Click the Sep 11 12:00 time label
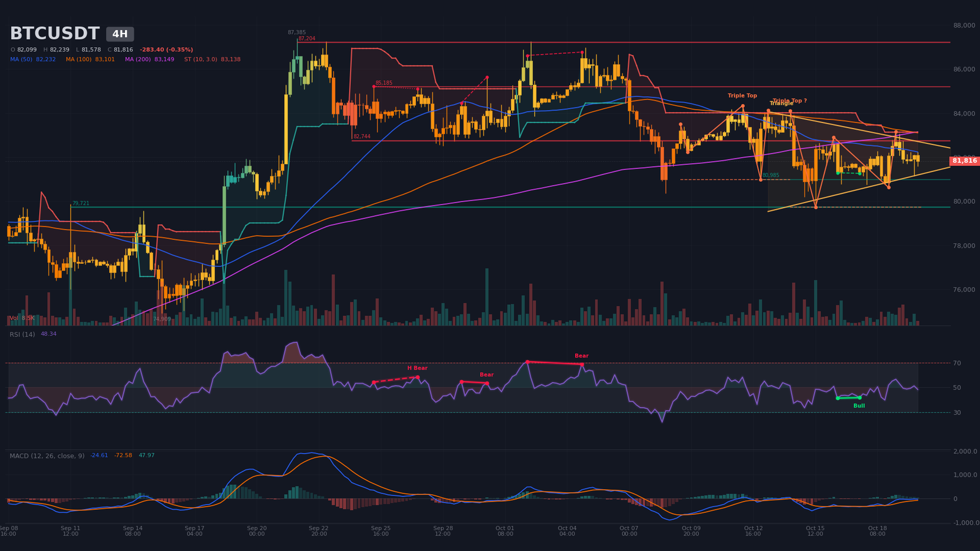The width and height of the screenshot is (980, 551). point(70,531)
